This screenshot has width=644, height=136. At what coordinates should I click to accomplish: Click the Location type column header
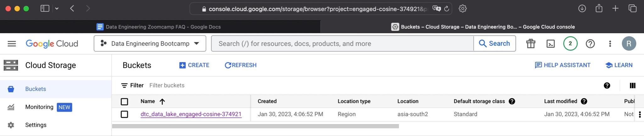pyautogui.click(x=354, y=101)
